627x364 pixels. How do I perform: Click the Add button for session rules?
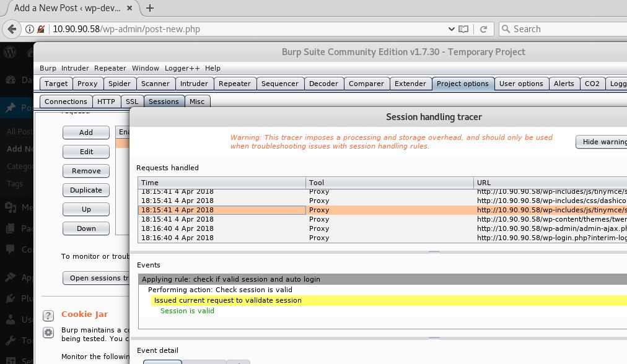pos(86,132)
